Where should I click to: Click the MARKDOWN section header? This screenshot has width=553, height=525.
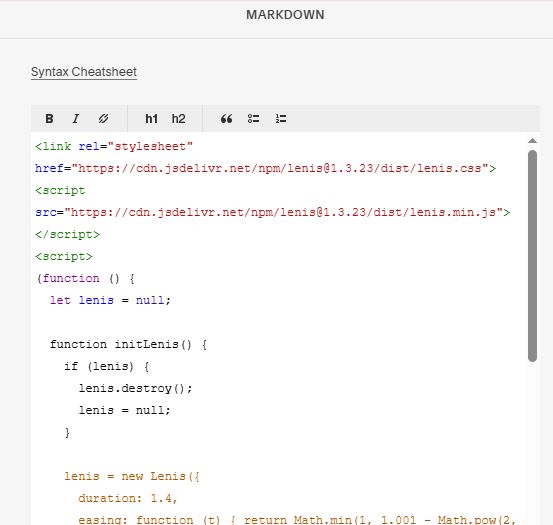pos(285,15)
